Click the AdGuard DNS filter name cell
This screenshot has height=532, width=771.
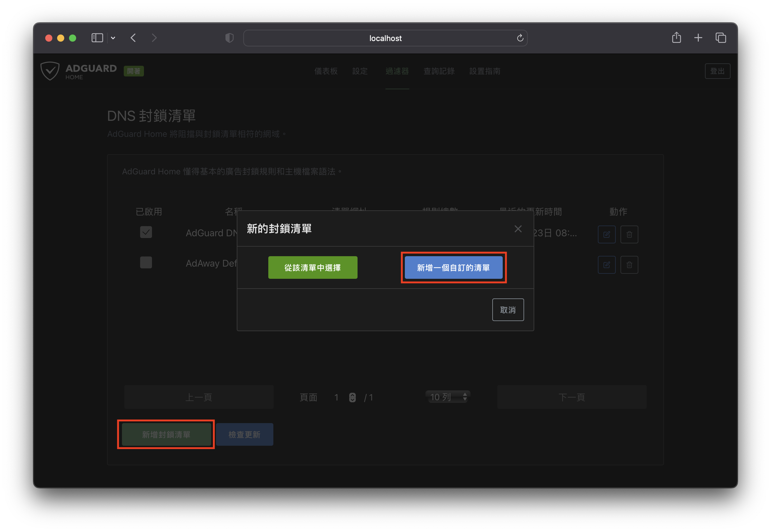[x=211, y=233]
